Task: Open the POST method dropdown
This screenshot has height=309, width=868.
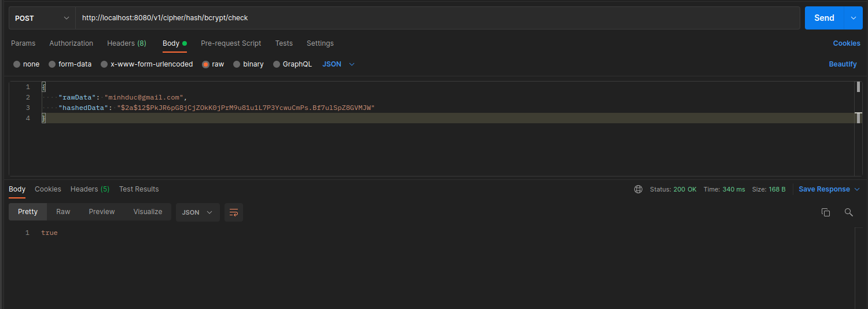Action: (x=42, y=18)
